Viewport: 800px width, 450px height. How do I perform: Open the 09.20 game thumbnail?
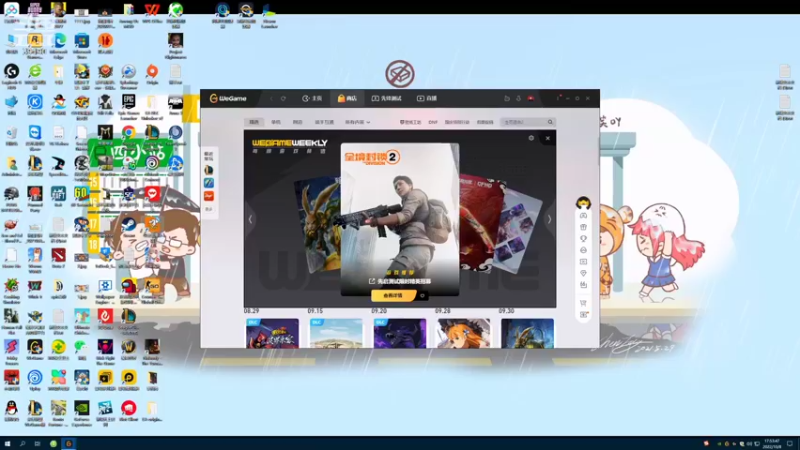click(399, 333)
